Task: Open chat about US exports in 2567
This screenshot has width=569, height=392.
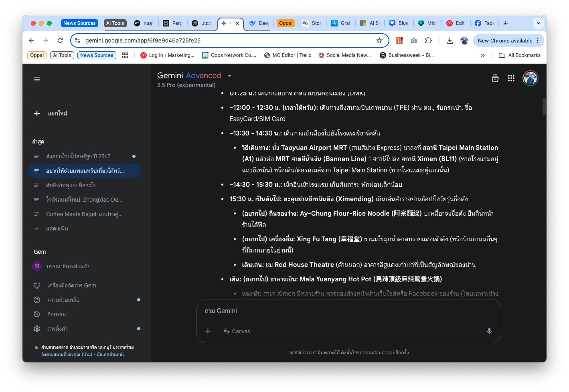Action: 84,156
